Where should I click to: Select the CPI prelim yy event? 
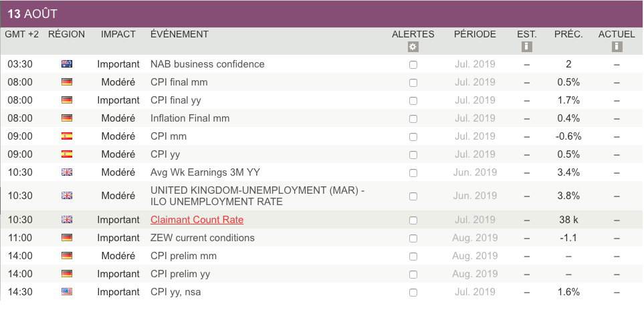pos(180,274)
